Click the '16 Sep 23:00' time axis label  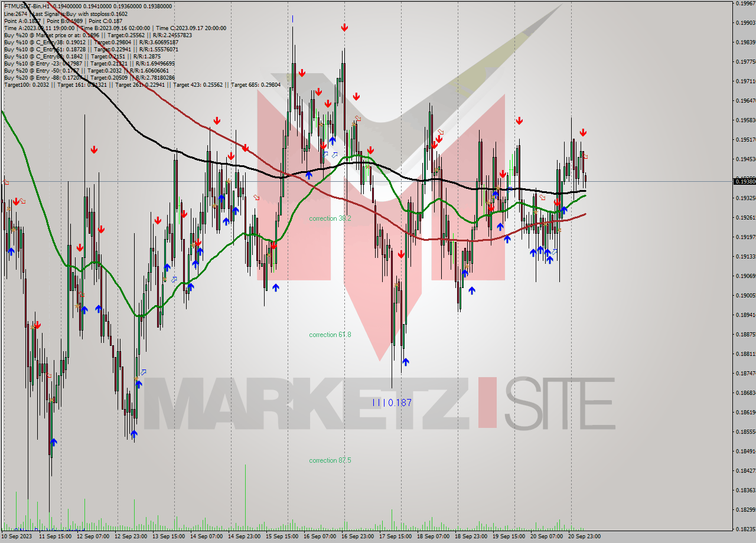[357, 537]
